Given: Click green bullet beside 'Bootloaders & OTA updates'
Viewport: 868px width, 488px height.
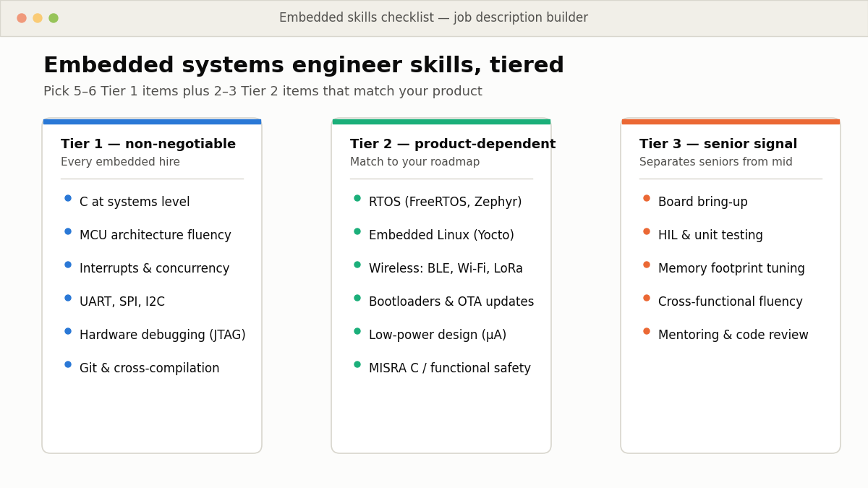Looking at the screenshot, I should click(357, 298).
